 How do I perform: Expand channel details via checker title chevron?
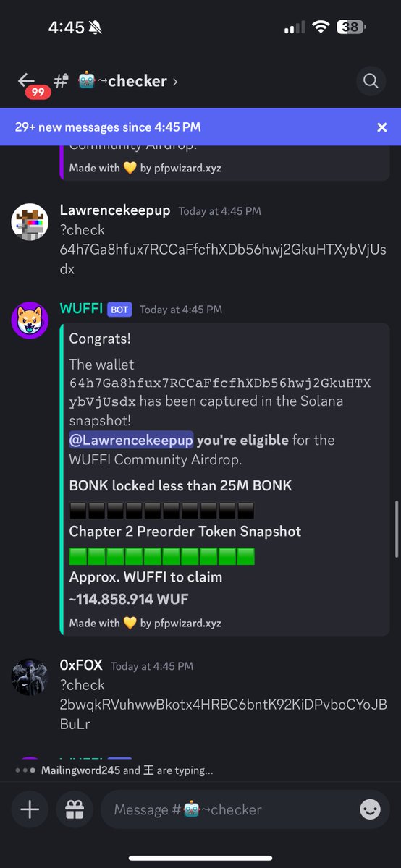[175, 81]
